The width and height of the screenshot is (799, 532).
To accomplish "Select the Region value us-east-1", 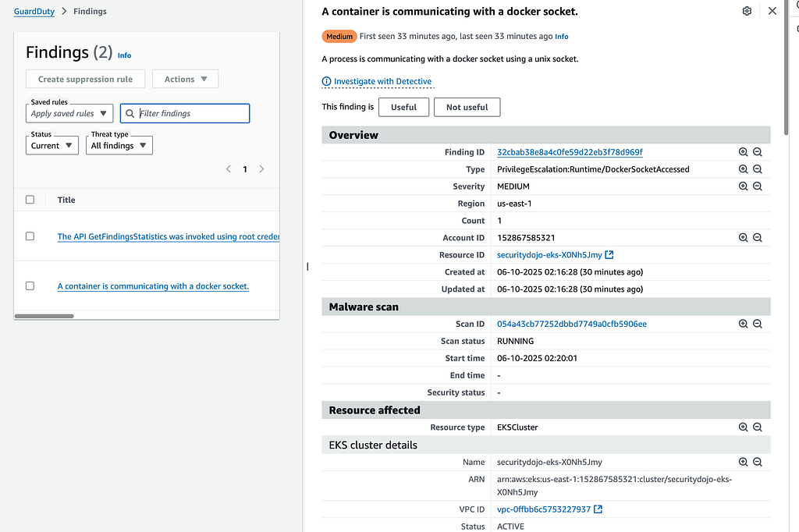I will pyautogui.click(x=514, y=204).
